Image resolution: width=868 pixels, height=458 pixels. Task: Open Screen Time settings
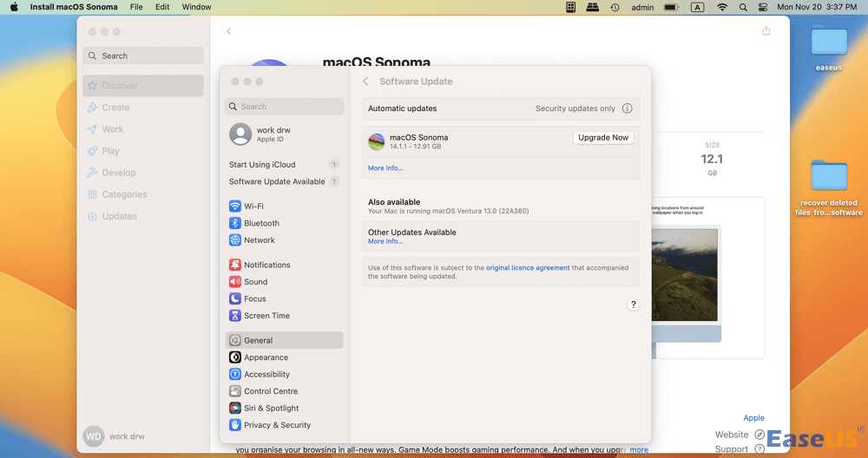[266, 316]
